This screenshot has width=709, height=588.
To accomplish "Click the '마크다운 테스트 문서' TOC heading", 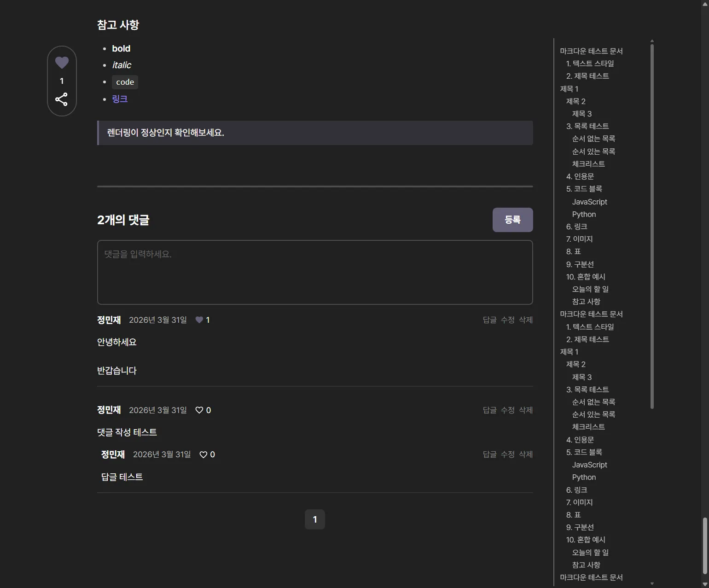I will pyautogui.click(x=591, y=51).
